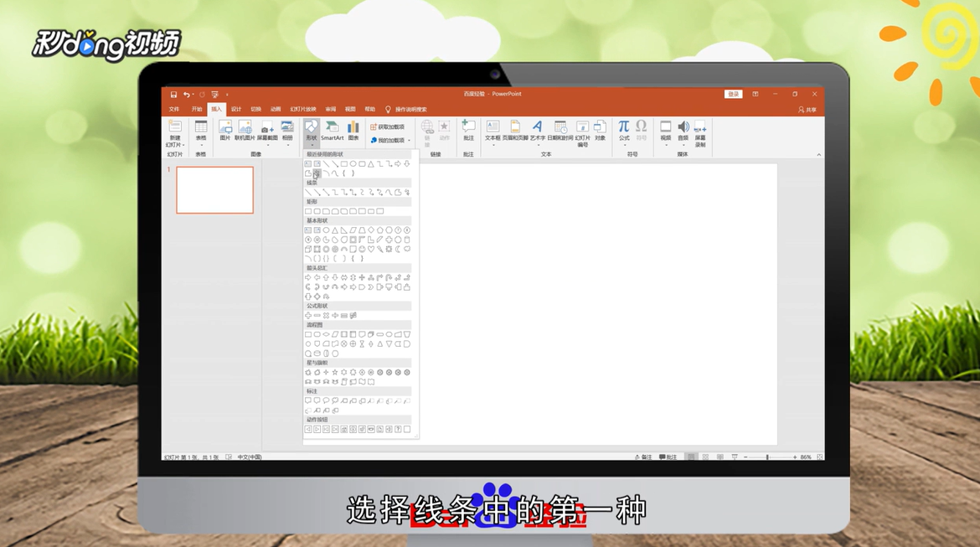Open the 音频 (Audio) dropdown

tap(683, 133)
